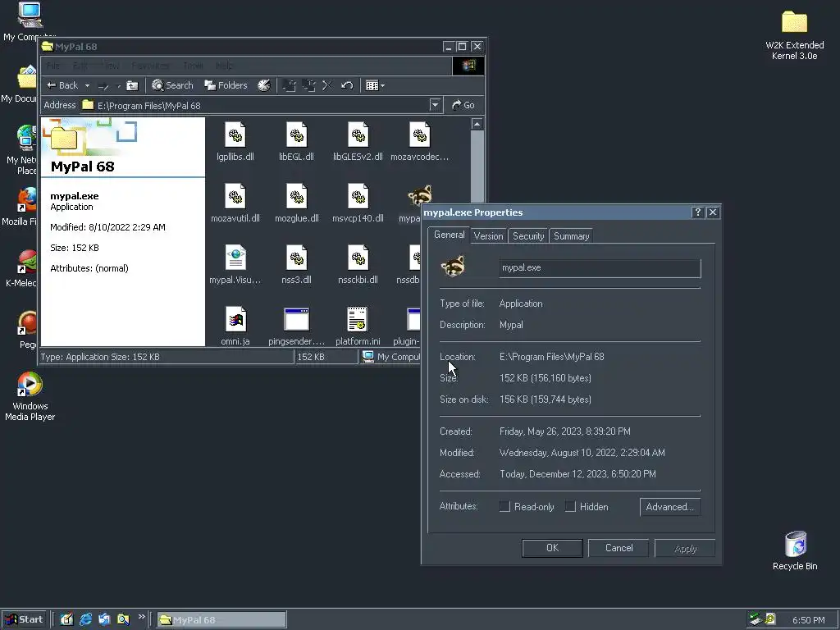Viewport: 840px width, 630px height.
Task: Select the General tab
Action: pyautogui.click(x=449, y=235)
